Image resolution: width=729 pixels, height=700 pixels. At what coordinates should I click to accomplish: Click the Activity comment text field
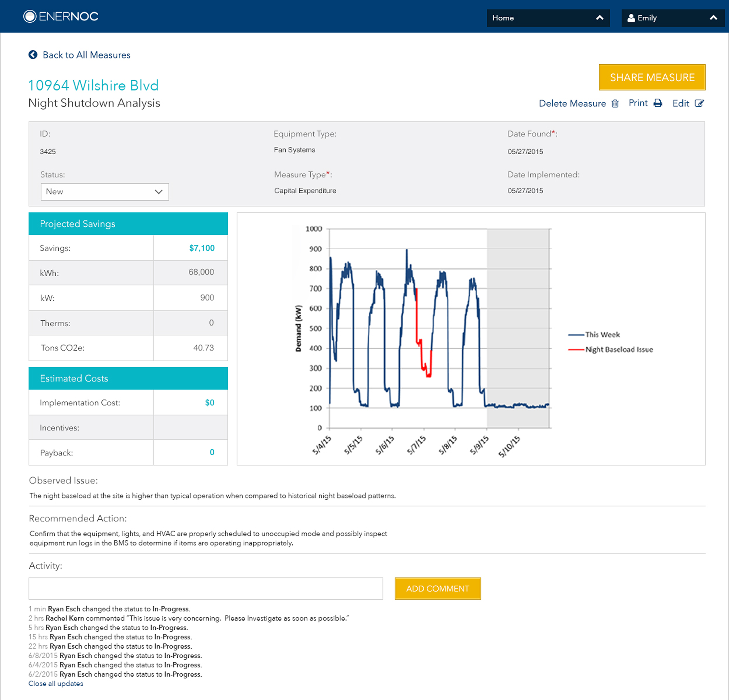tap(206, 588)
